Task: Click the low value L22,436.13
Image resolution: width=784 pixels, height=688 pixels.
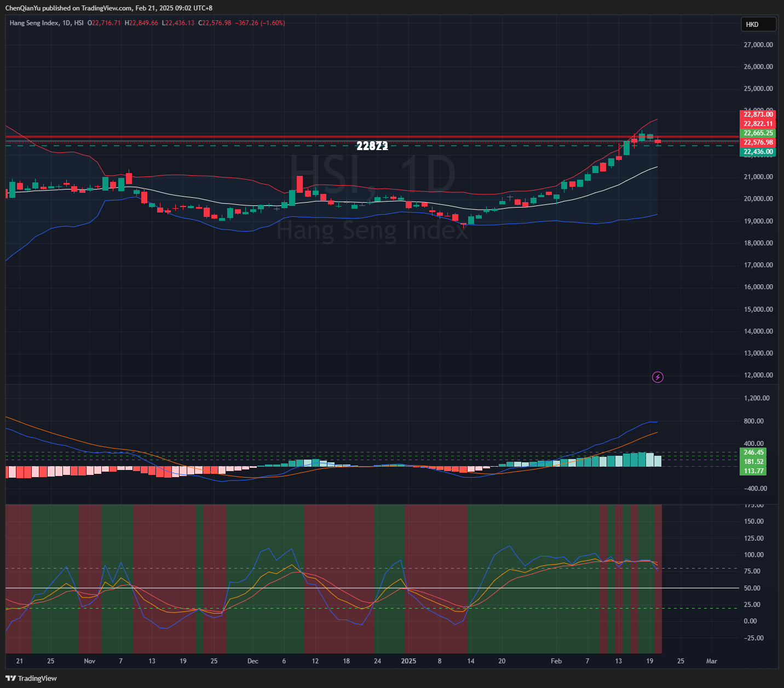Action: pos(178,23)
